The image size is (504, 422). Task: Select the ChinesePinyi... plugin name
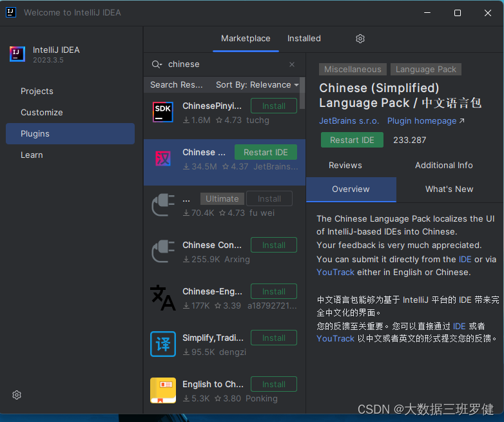point(212,106)
